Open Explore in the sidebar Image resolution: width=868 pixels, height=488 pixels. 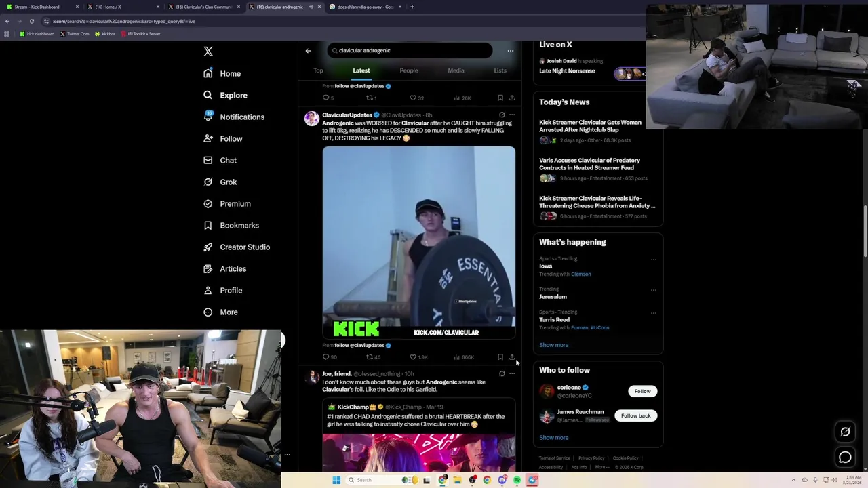(225, 95)
